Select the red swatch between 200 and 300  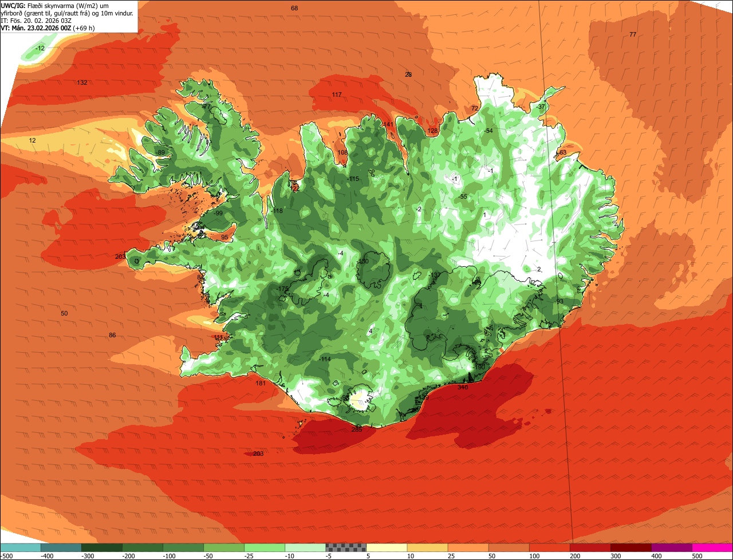590,547
